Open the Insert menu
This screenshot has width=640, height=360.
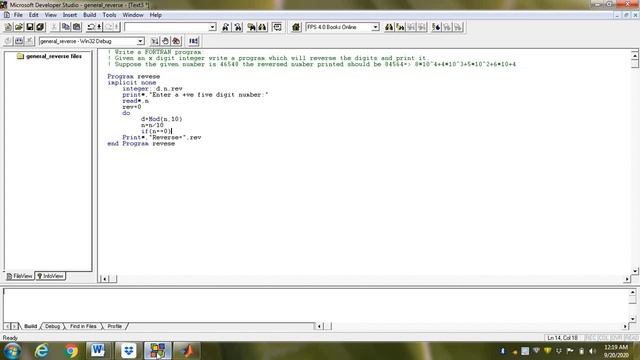click(x=69, y=15)
